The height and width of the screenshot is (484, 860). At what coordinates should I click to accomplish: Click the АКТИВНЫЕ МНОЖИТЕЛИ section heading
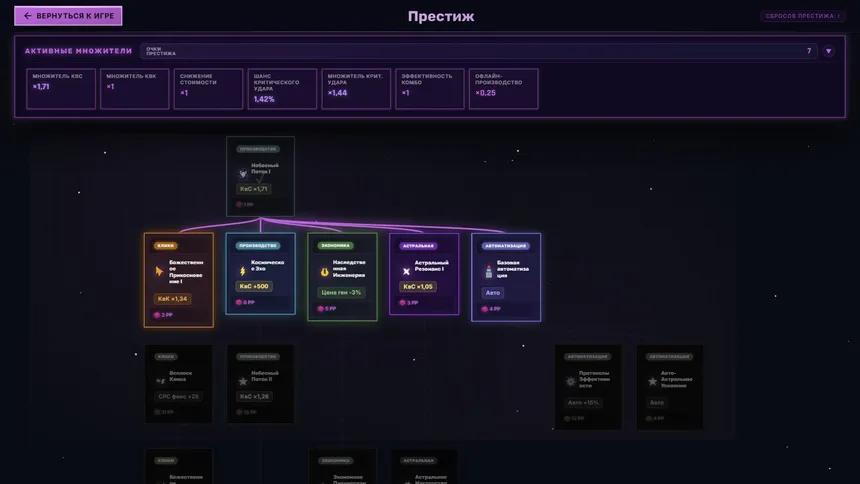click(x=78, y=51)
